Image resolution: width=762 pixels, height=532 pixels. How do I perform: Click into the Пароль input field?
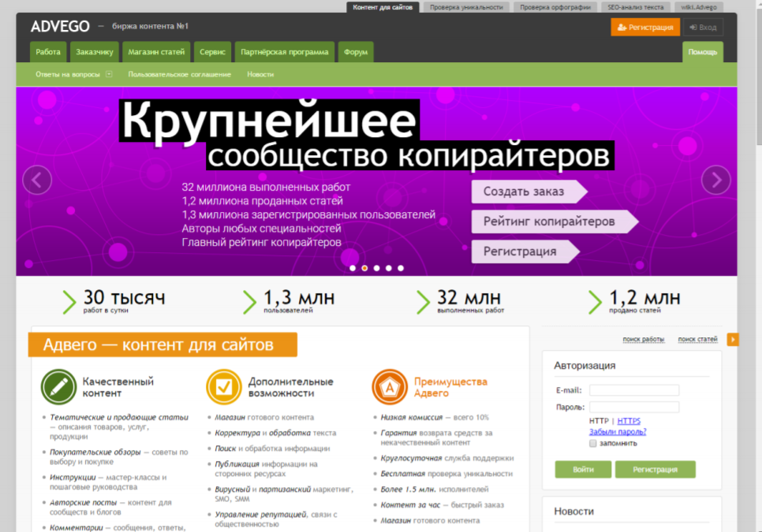click(634, 407)
